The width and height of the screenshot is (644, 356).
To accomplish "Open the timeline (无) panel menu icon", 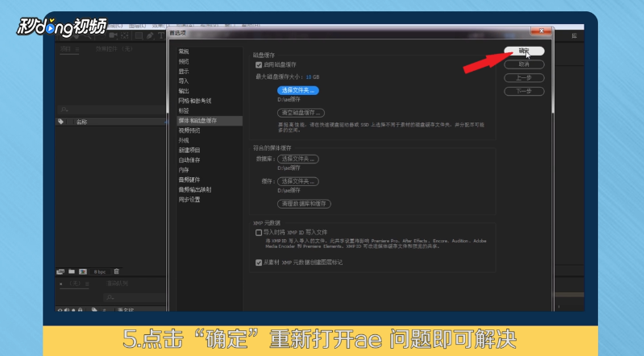I will click(87, 284).
